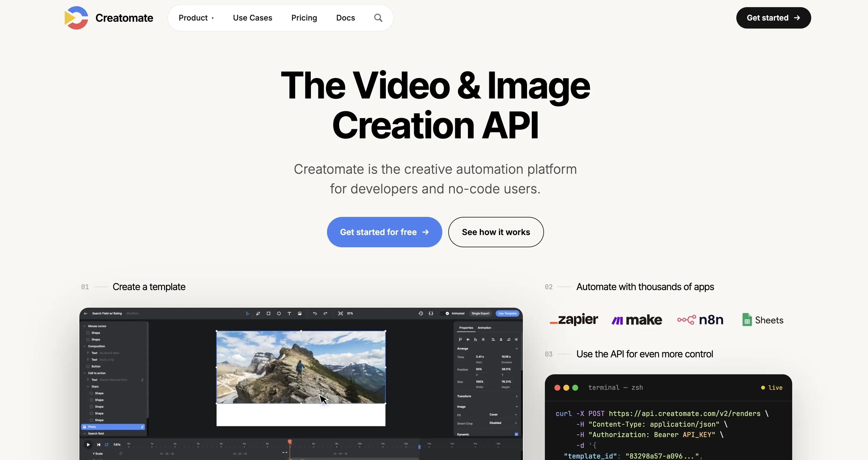Screen dimensions: 868x460
Task: Open the Fit Cover dropdown
Action: coord(502,414)
